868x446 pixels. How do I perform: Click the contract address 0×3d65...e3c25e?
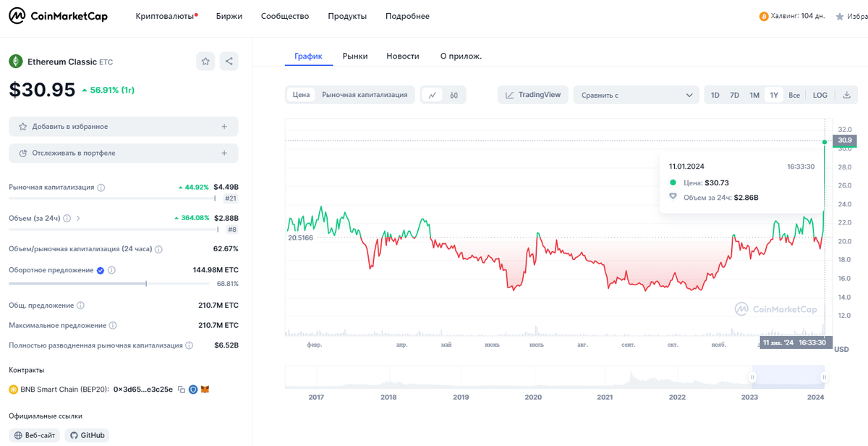click(x=143, y=390)
